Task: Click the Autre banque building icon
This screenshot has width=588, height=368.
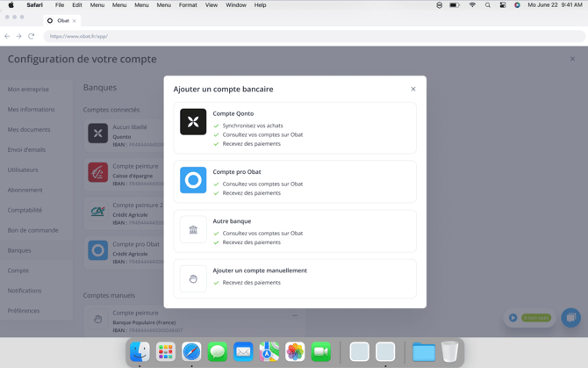Action: tap(193, 230)
